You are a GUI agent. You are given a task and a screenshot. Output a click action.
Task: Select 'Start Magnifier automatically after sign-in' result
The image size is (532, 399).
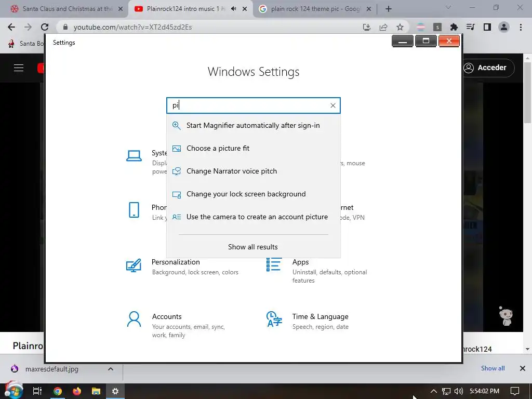253,126
